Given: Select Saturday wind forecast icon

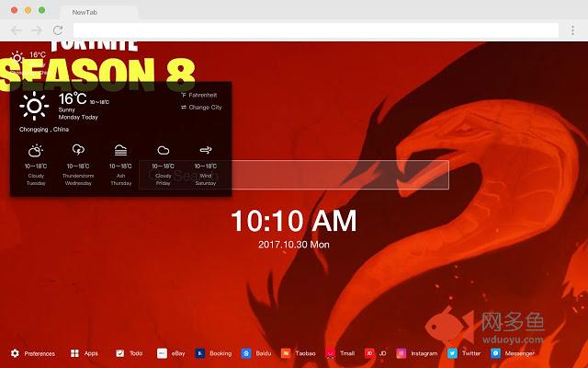Looking at the screenshot, I should (x=206, y=150).
